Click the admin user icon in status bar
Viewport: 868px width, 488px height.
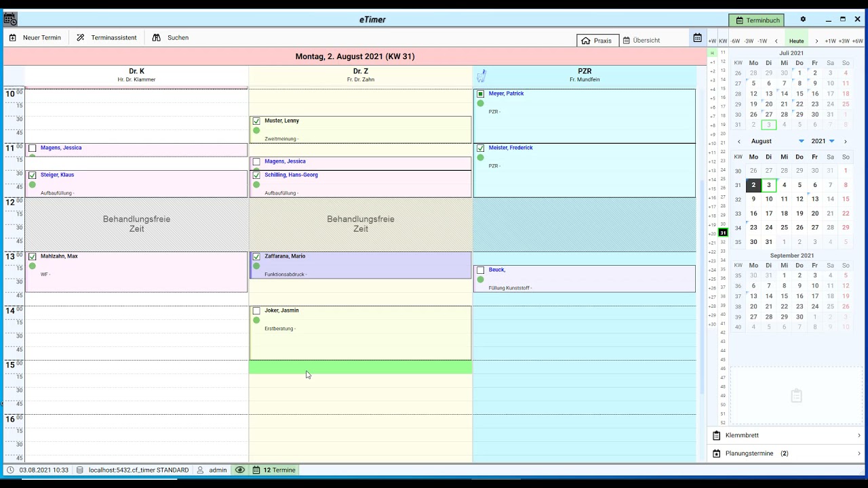coord(201,470)
